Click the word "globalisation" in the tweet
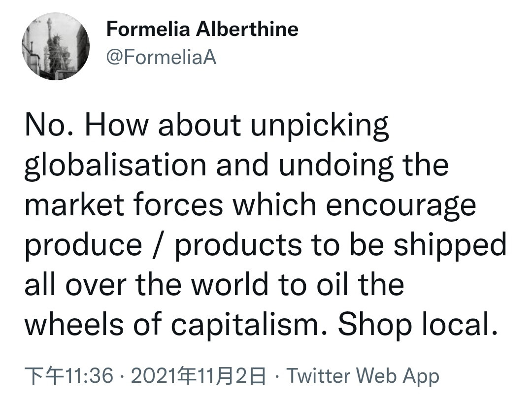The height and width of the screenshot is (402, 532). [x=115, y=165]
